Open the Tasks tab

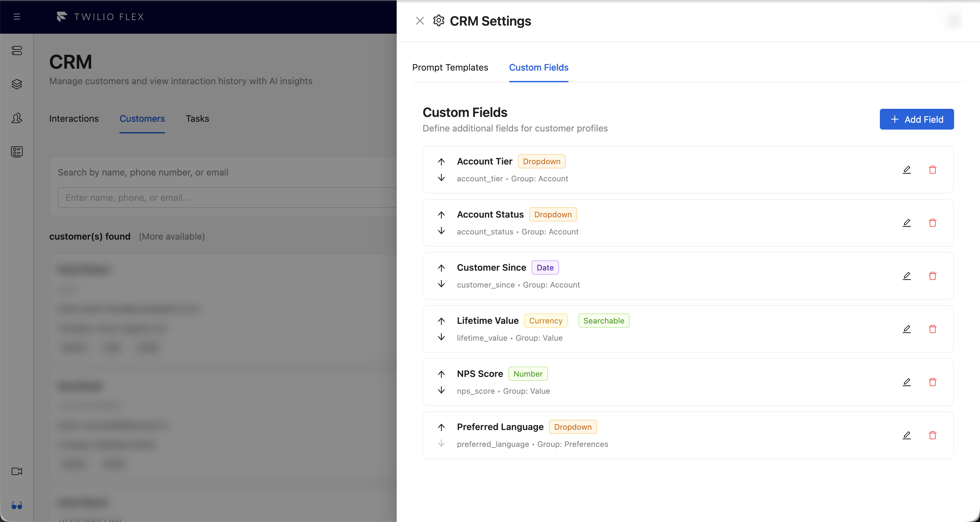click(x=197, y=119)
